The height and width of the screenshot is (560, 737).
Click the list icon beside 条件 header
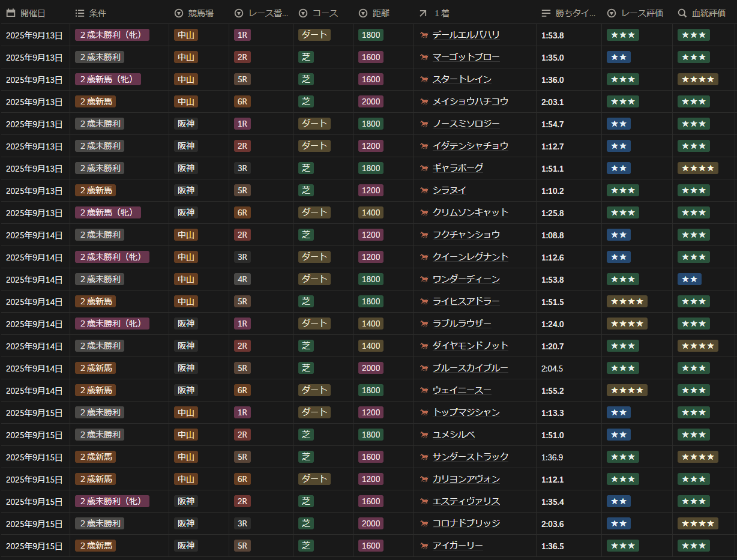tap(80, 13)
